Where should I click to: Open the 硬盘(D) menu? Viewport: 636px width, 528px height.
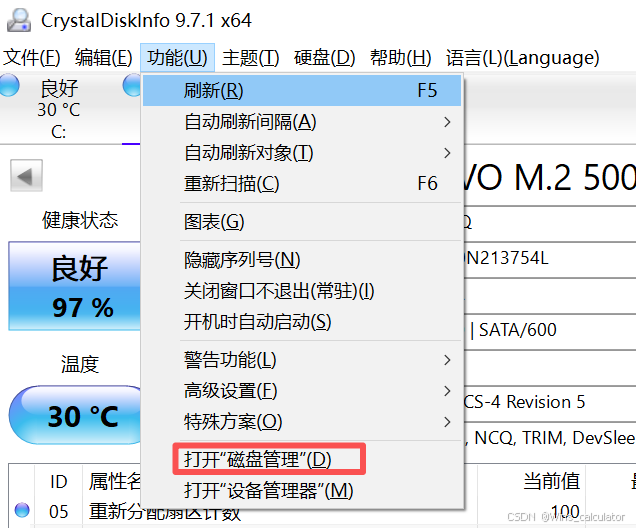click(324, 57)
